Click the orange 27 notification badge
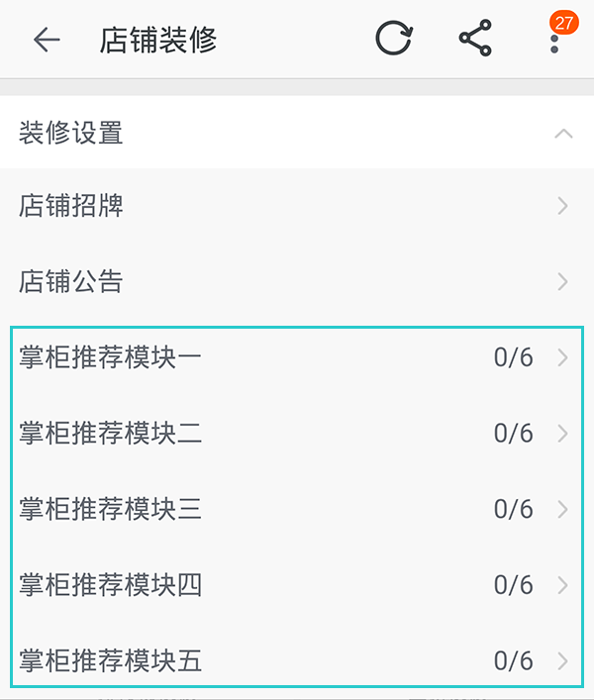The image size is (594, 700). click(x=564, y=22)
